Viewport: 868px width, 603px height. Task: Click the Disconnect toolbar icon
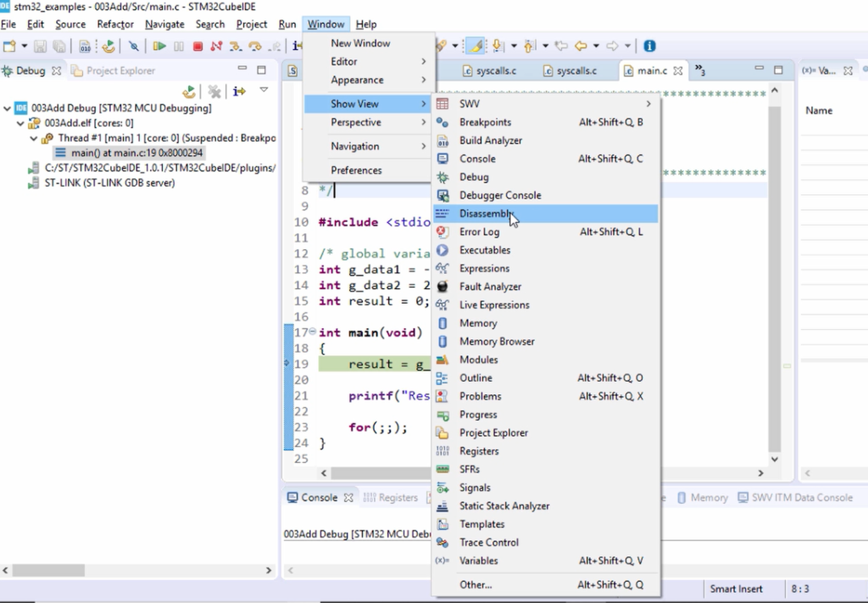coord(216,46)
